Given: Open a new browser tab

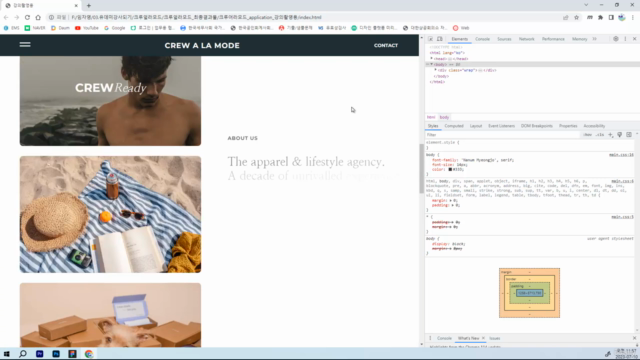Looking at the screenshot, I should coord(89,6).
